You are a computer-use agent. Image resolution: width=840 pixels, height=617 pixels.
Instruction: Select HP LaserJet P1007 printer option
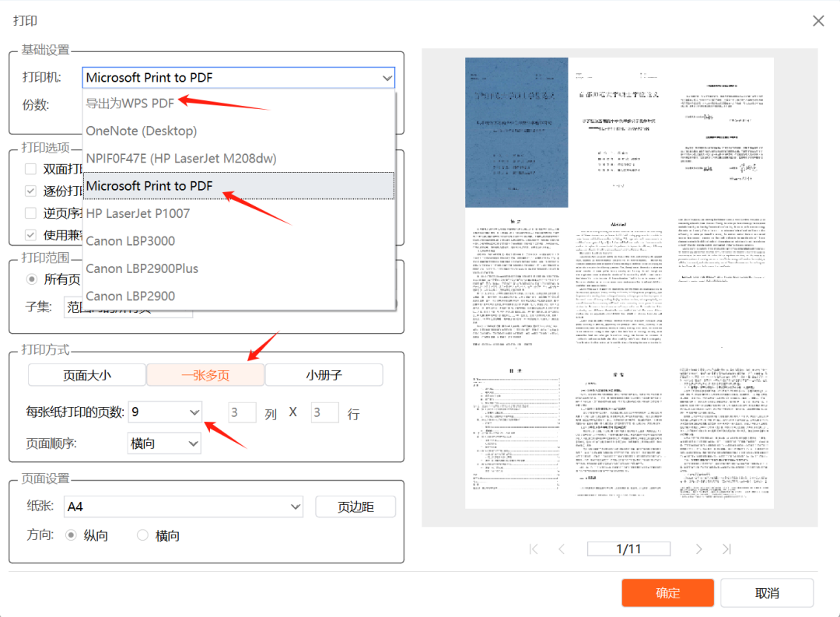pyautogui.click(x=138, y=213)
